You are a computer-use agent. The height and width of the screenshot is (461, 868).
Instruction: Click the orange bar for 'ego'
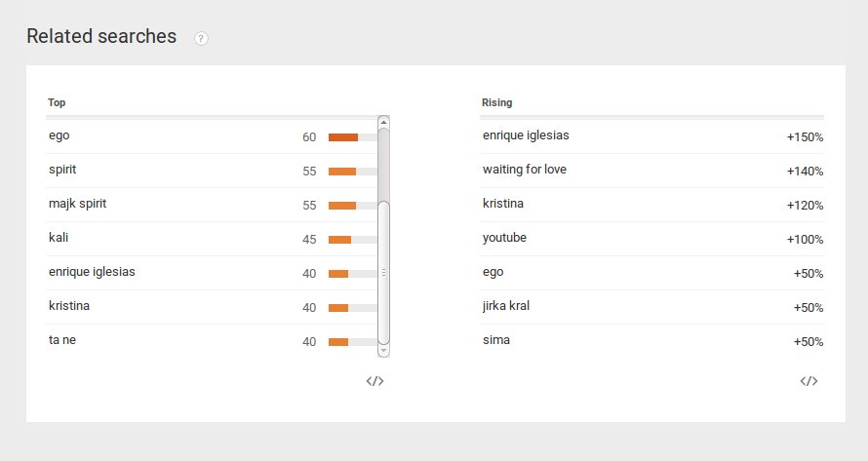tap(343, 137)
